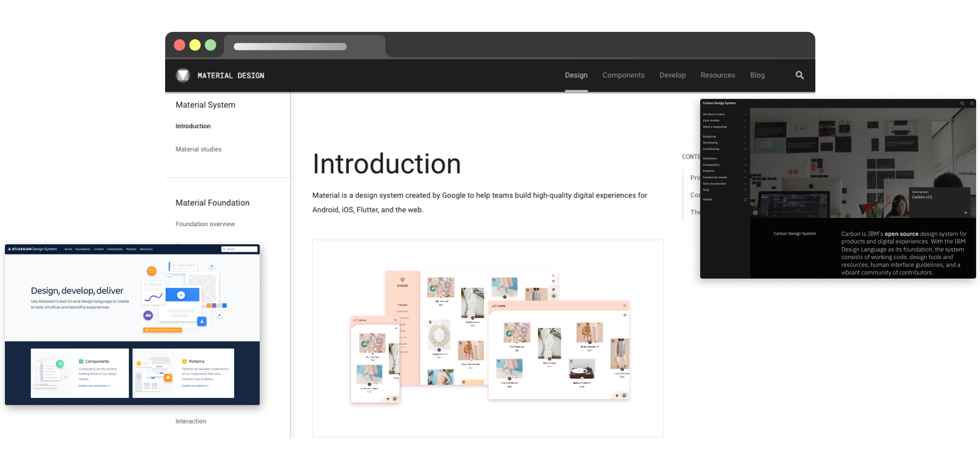Click the Atlassian logo icon
The width and height of the screenshot is (980, 470).
click(9, 249)
